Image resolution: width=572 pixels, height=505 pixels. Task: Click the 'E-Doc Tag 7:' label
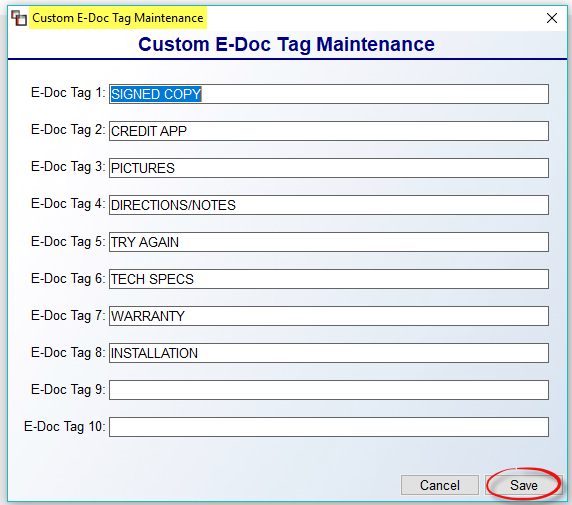(x=68, y=316)
